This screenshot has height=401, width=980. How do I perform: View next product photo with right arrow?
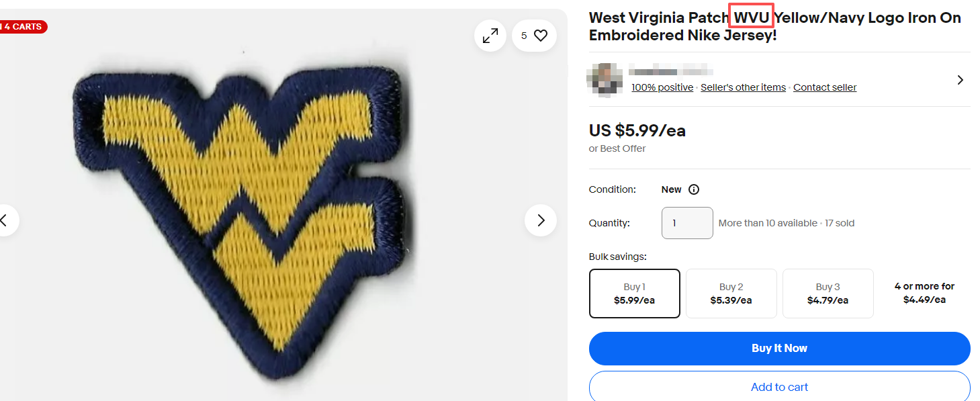point(540,220)
